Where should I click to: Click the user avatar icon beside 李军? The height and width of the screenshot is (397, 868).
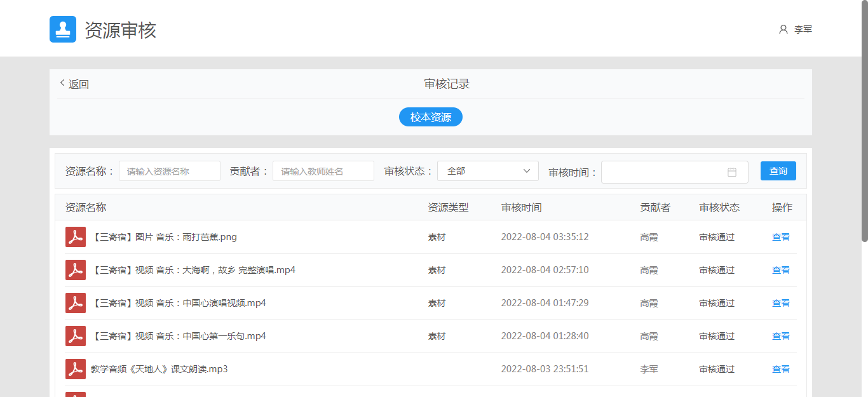[x=783, y=29]
